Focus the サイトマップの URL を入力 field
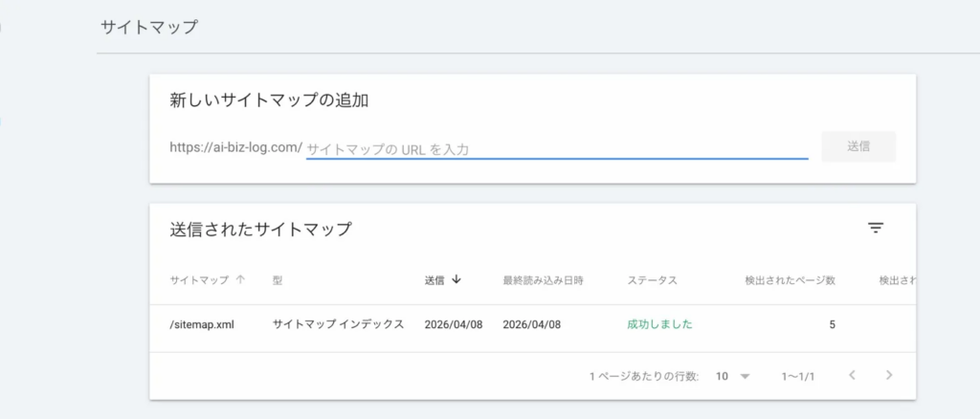The image size is (980, 419). (556, 148)
